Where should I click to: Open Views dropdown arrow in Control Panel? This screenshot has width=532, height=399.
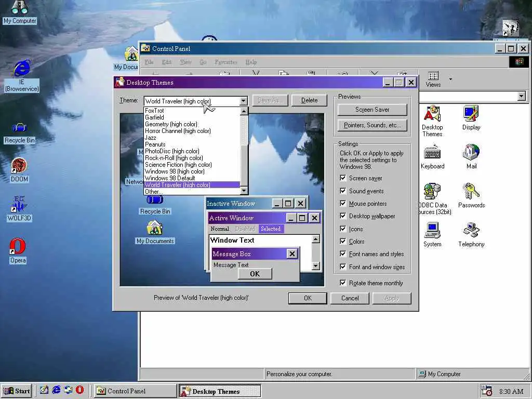(x=450, y=79)
